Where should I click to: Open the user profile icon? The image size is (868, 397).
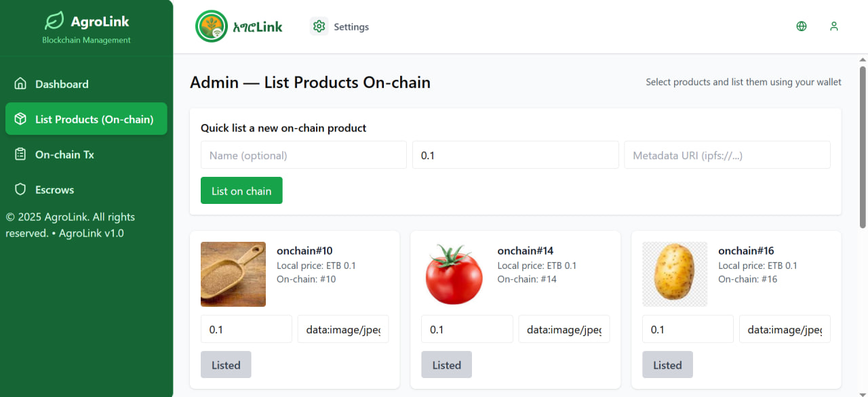point(834,26)
